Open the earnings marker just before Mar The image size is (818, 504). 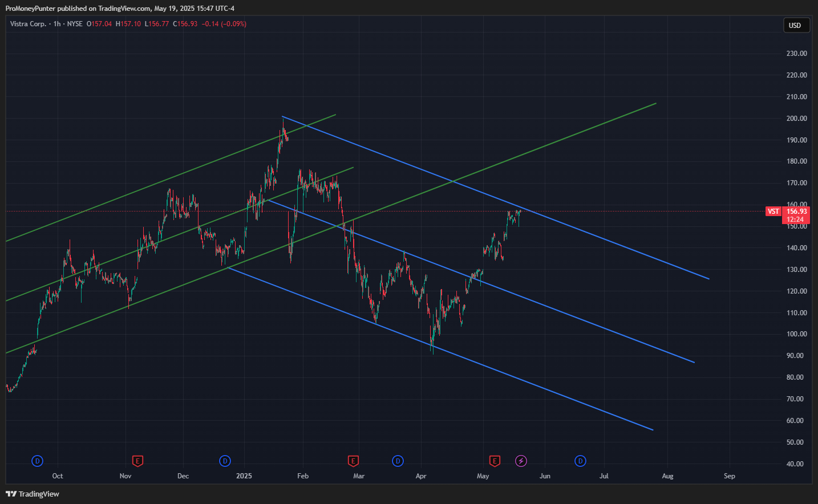coord(353,461)
